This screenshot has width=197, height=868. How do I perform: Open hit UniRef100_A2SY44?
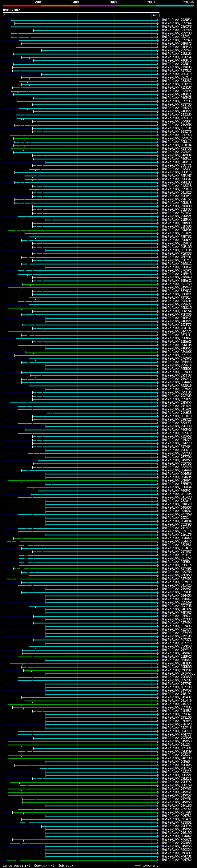176,23
